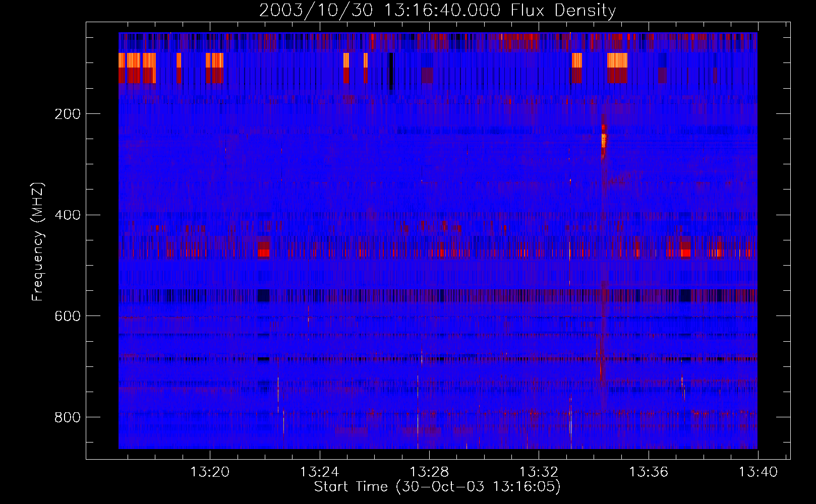Click the "Frequency (MHZ)" y-axis label
This screenshot has height=504, width=816.
pyautogui.click(x=37, y=241)
